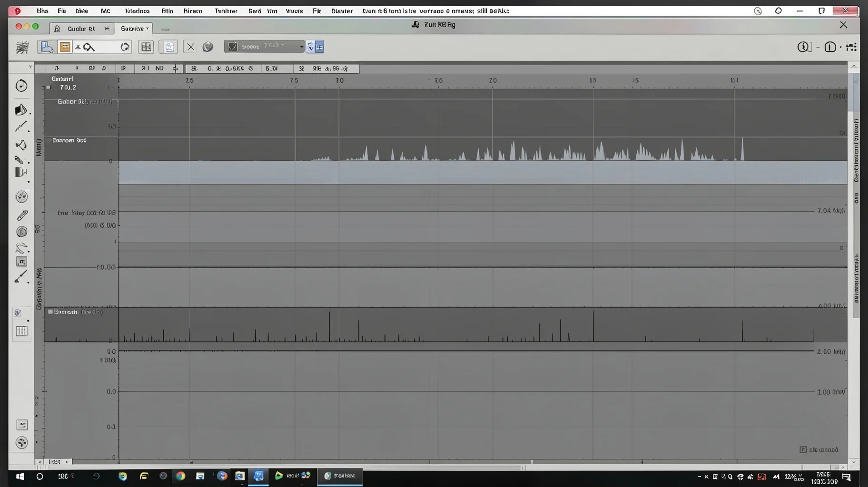
Task: Open the 'Sodos' combo box dropdown
Action: pyautogui.click(x=264, y=46)
